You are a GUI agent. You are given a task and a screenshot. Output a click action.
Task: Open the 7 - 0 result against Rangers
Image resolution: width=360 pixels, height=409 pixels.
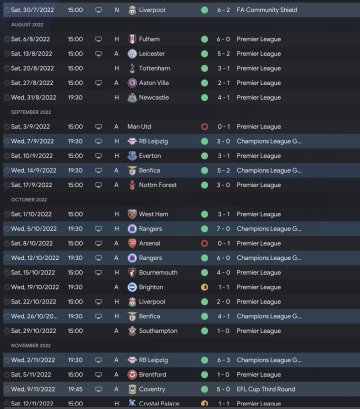[x=224, y=229]
